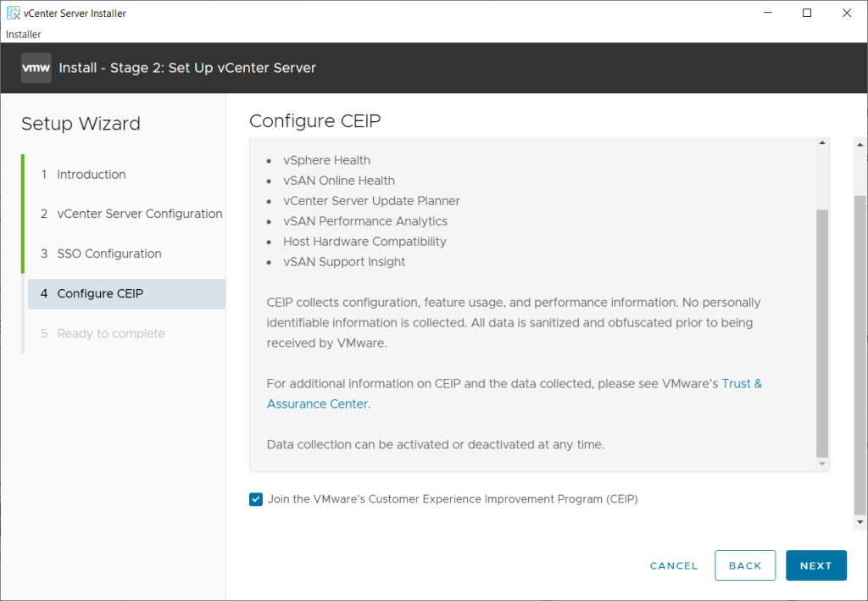868x601 pixels.
Task: Open SSO Configuration step
Action: tap(108, 253)
